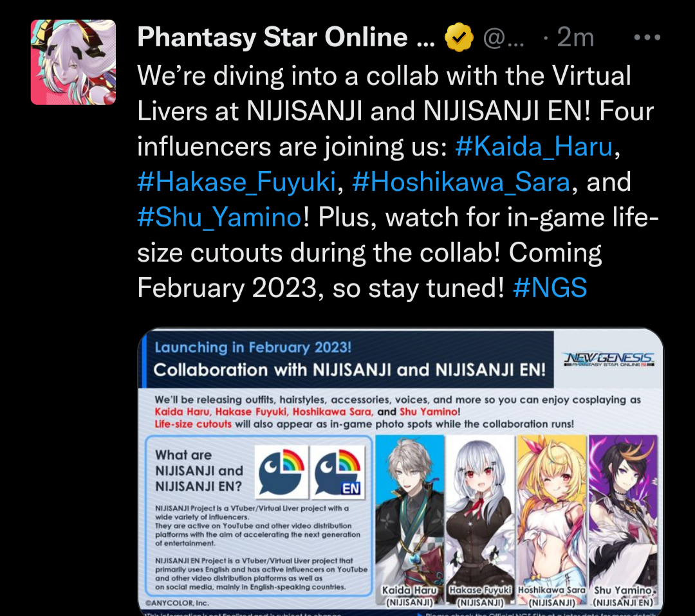Screen dimensions: 695x616
Task: Open the #NGS hashtag
Action: [550, 288]
